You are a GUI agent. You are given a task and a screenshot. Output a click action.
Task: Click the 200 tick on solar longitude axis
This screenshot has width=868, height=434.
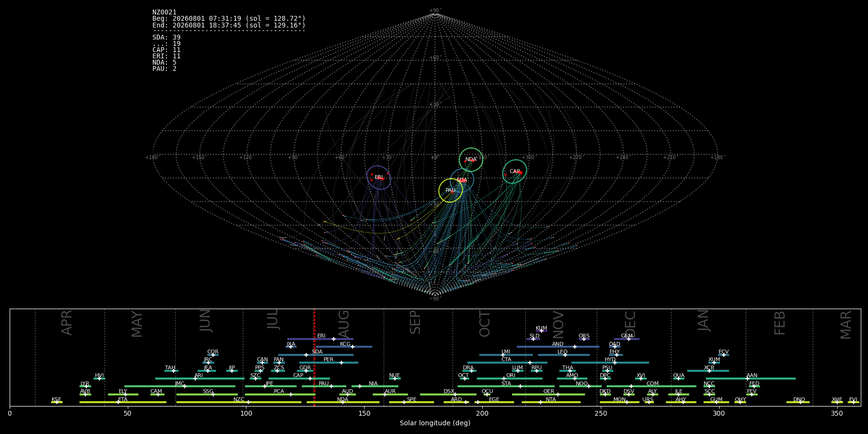(x=482, y=413)
